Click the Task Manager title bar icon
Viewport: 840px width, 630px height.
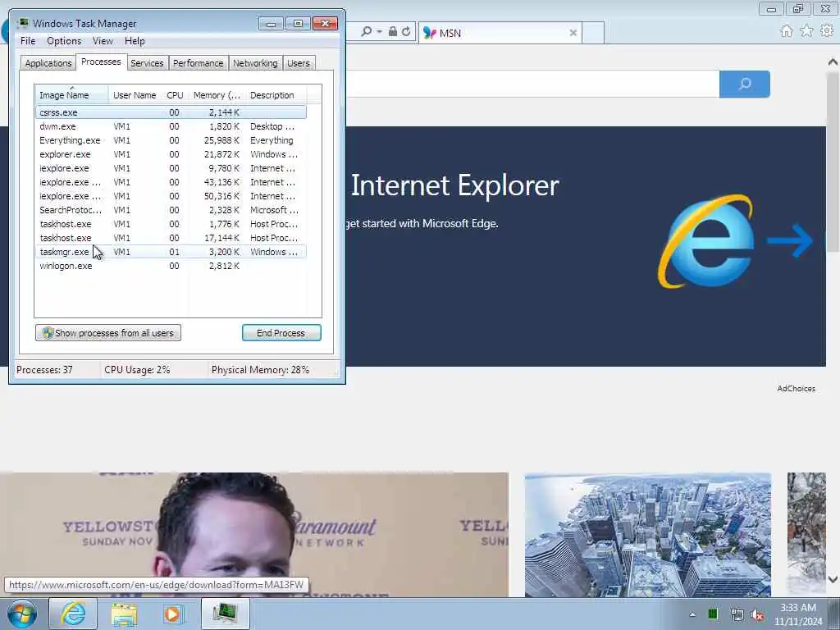[x=23, y=23]
